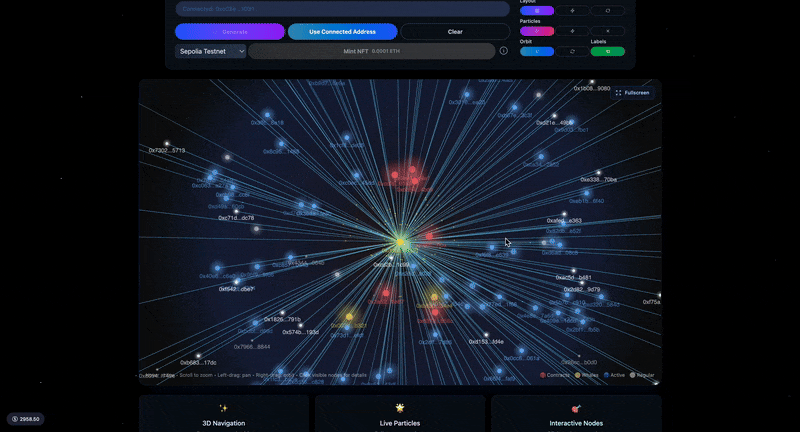Select node labeled 0x7966...8844
The height and width of the screenshot is (432, 800).
point(252,340)
